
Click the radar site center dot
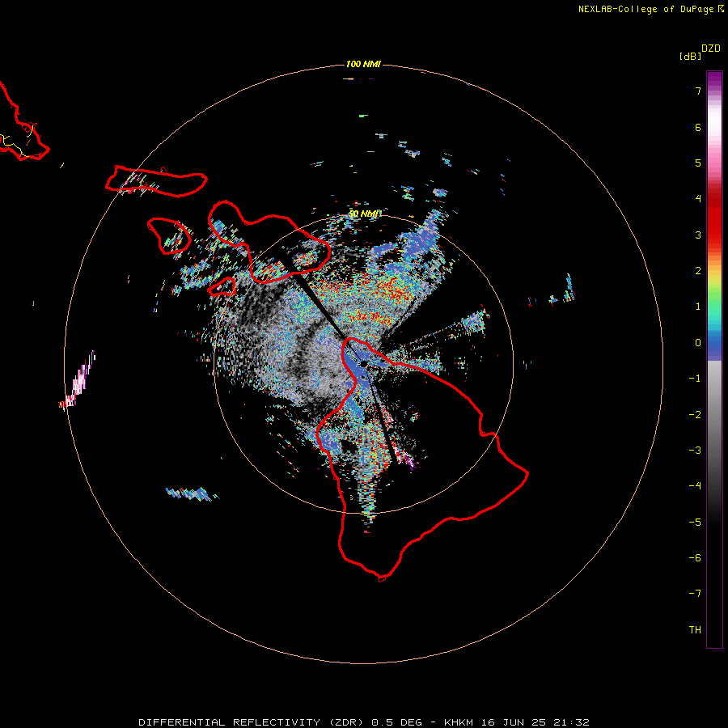tap(363, 363)
